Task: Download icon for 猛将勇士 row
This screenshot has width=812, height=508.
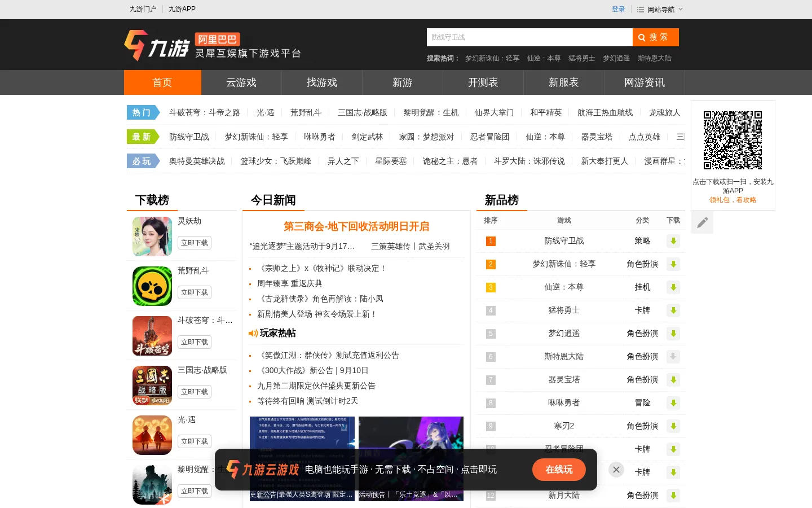Action: [x=673, y=310]
